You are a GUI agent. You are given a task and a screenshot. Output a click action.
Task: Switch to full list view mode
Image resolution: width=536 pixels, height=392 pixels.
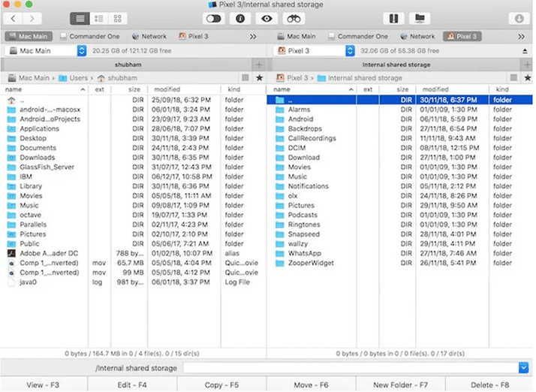tap(80, 18)
